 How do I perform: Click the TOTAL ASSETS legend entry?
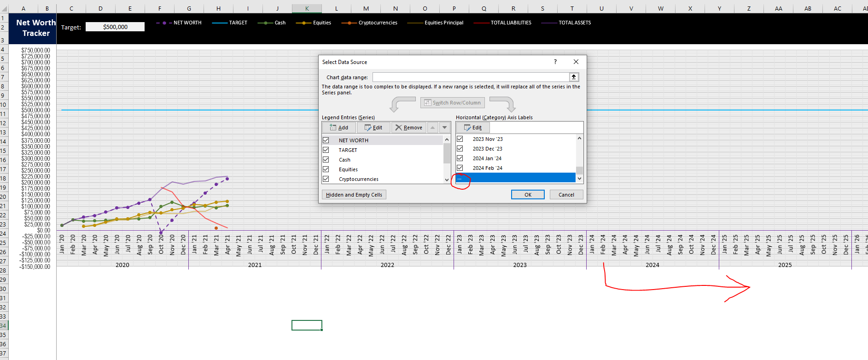[566, 23]
